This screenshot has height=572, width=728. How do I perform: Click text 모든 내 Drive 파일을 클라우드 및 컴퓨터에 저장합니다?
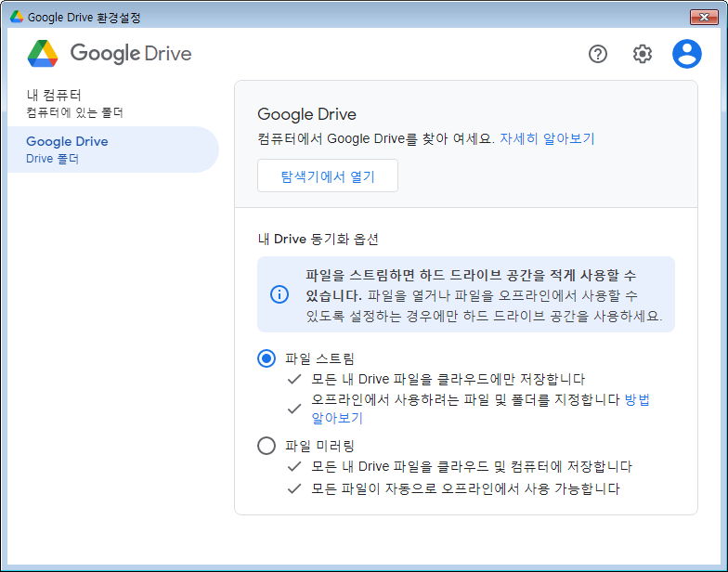click(472, 466)
